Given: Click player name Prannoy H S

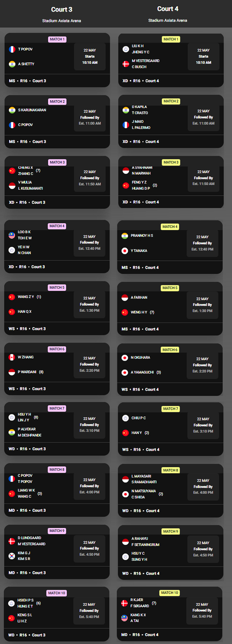Looking at the screenshot, I should (x=142, y=236).
